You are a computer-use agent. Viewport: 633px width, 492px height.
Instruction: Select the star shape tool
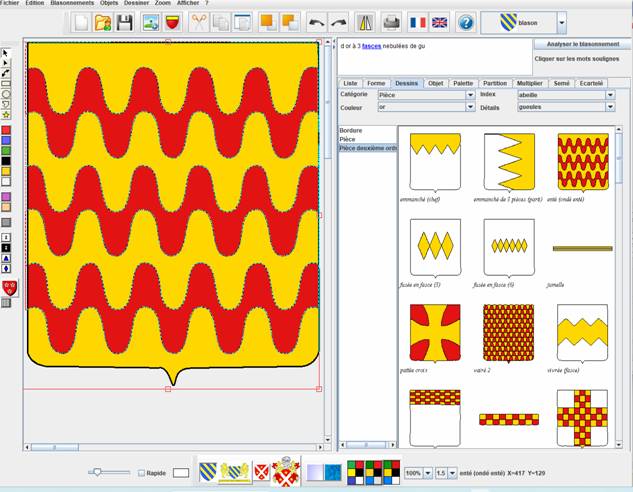(7, 115)
